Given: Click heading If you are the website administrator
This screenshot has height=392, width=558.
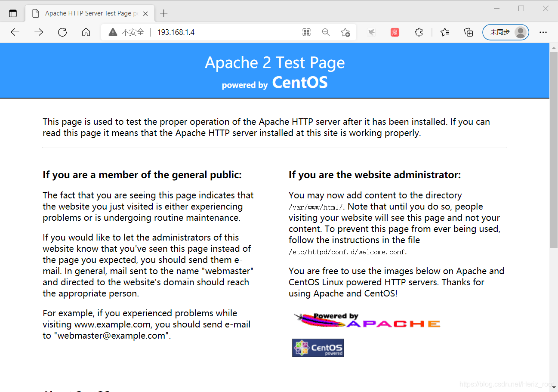Looking at the screenshot, I should 375,175.
